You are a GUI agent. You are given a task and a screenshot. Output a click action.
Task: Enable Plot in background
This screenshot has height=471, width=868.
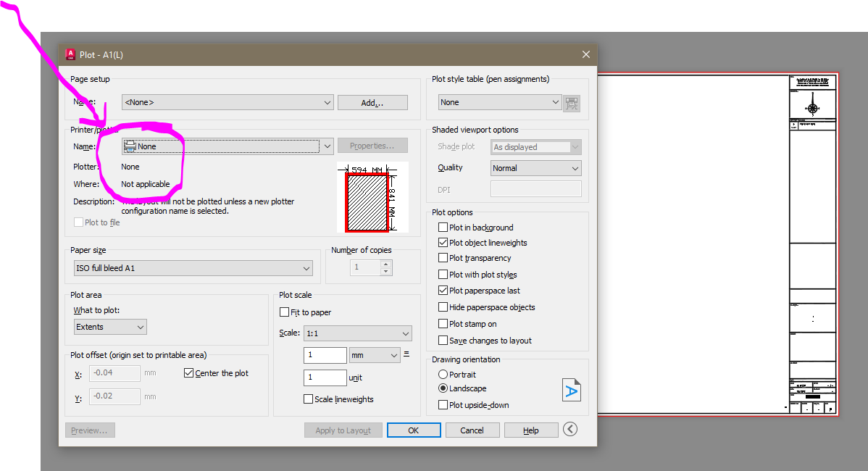pyautogui.click(x=443, y=227)
